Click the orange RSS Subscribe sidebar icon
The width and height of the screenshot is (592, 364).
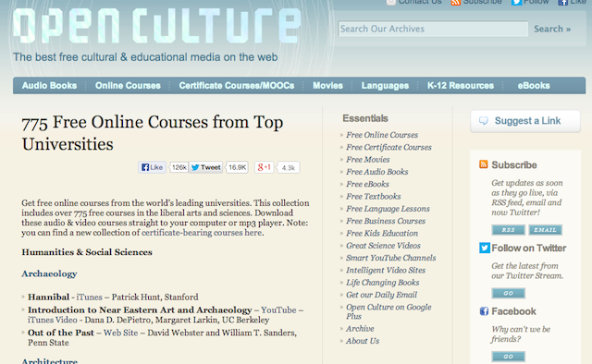click(x=483, y=164)
